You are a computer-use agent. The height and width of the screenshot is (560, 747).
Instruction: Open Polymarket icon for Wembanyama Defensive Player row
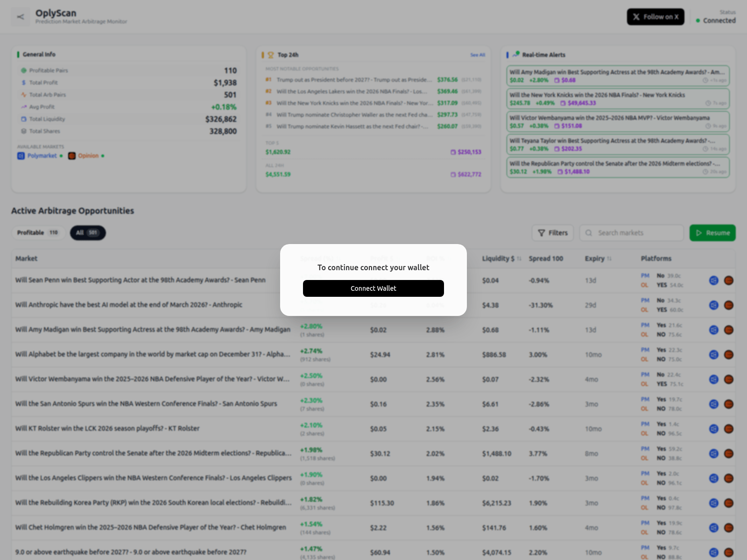(714, 379)
